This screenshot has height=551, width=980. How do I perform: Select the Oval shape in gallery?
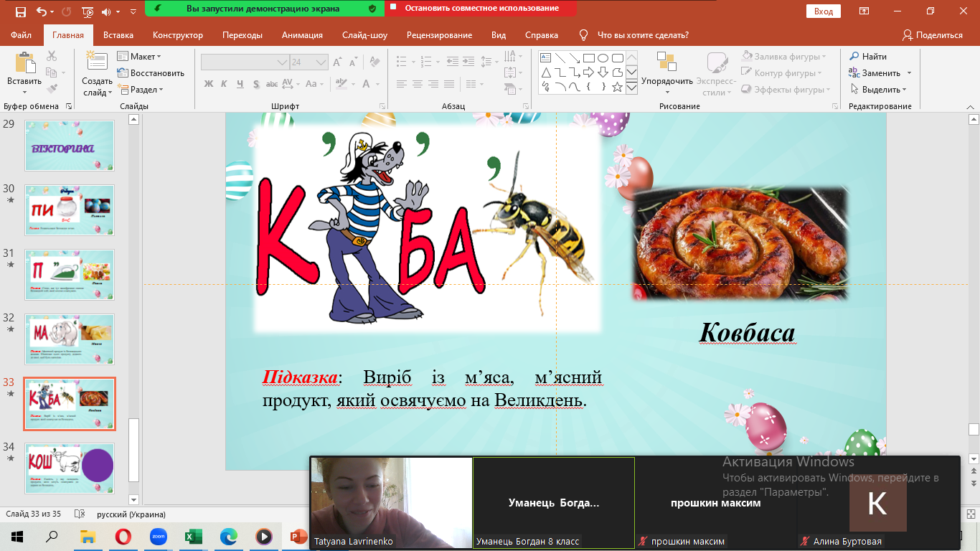[603, 58]
